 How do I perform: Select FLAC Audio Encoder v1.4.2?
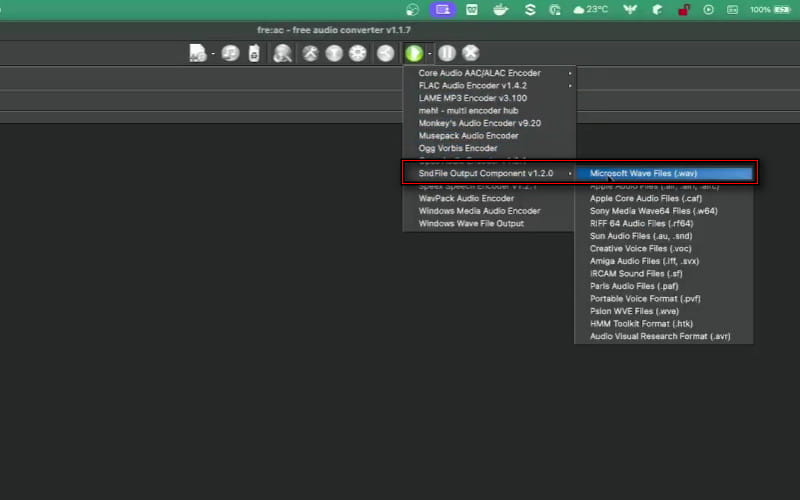tap(472, 86)
